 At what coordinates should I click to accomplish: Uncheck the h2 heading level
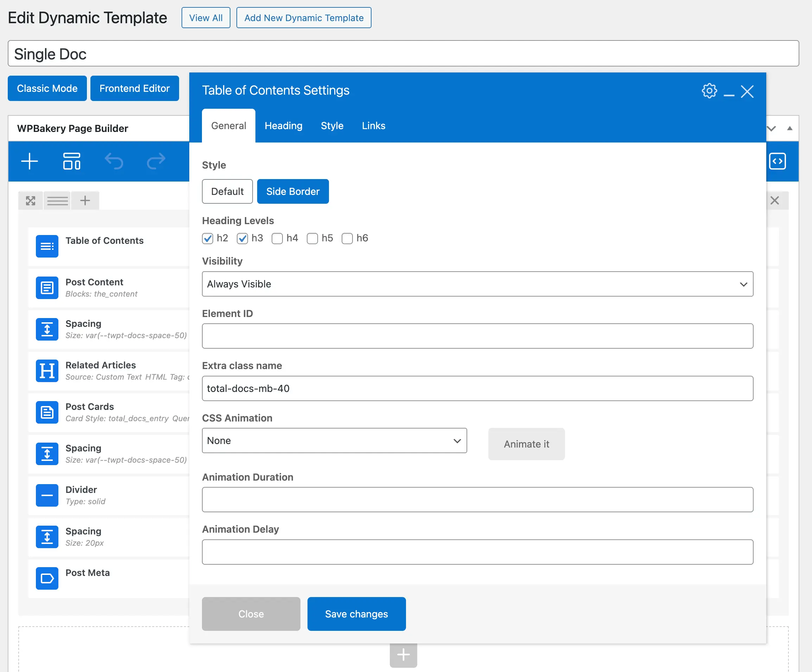click(x=208, y=239)
